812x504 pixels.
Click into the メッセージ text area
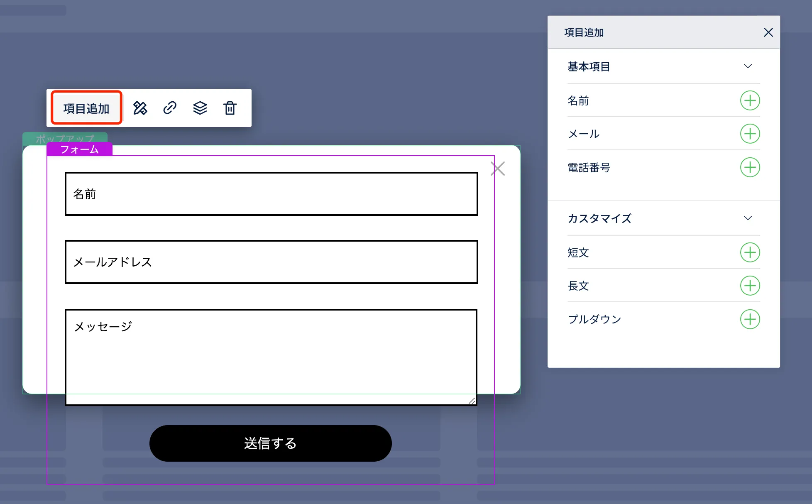click(271, 356)
